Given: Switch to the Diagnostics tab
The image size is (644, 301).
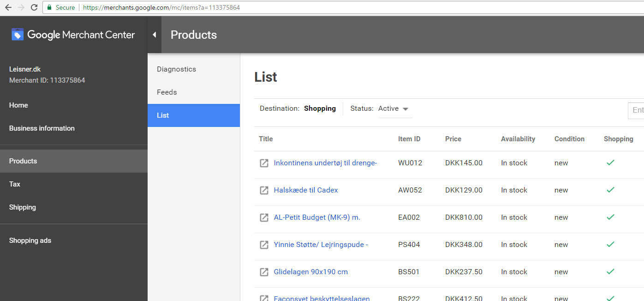Looking at the screenshot, I should [x=176, y=69].
